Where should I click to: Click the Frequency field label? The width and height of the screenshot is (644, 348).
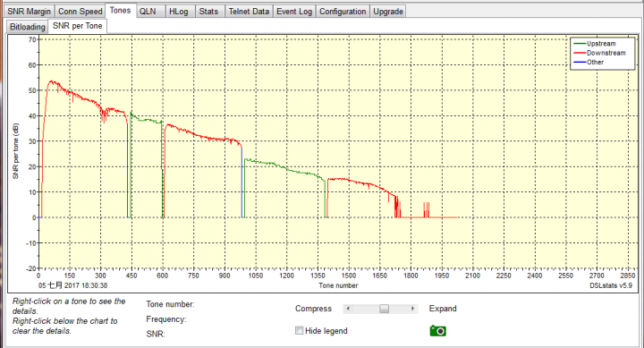(166, 319)
